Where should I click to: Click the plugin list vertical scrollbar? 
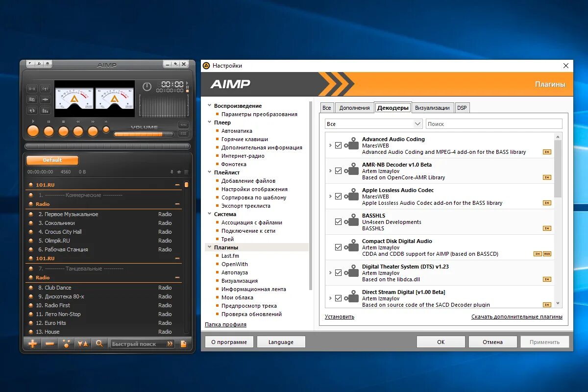(x=558, y=169)
